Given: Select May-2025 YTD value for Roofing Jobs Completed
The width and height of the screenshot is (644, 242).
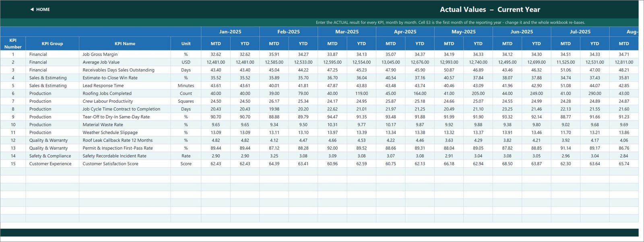Looking at the screenshot, I should [478, 93].
